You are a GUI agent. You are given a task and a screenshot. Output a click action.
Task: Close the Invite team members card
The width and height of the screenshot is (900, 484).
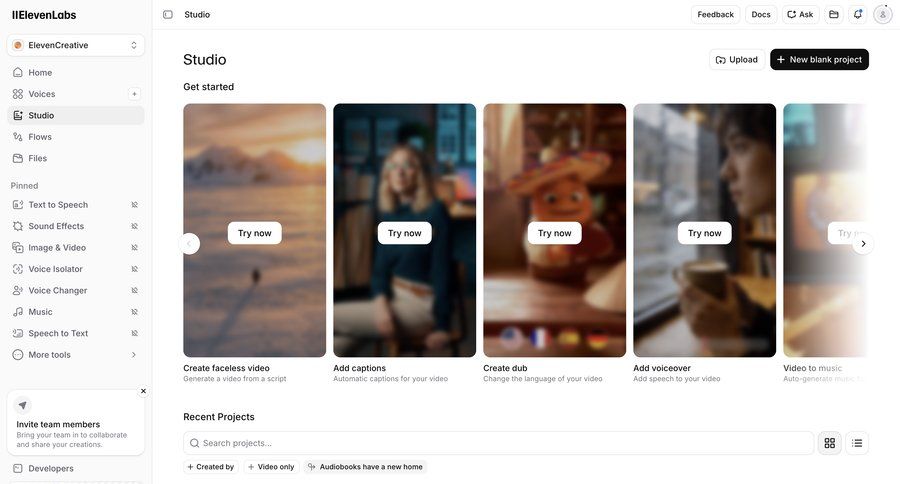point(143,391)
